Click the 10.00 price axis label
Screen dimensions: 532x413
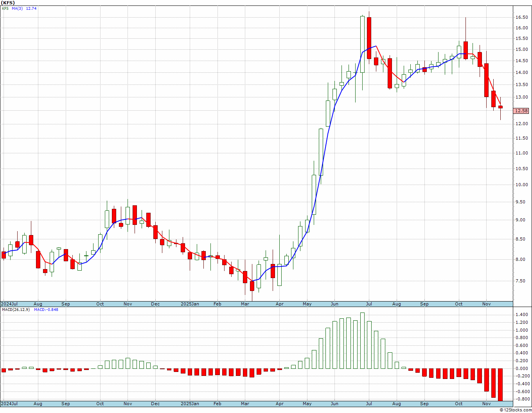(x=521, y=185)
